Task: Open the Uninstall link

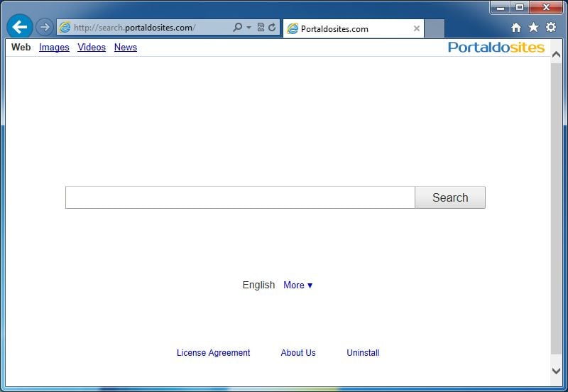Action: pos(363,352)
